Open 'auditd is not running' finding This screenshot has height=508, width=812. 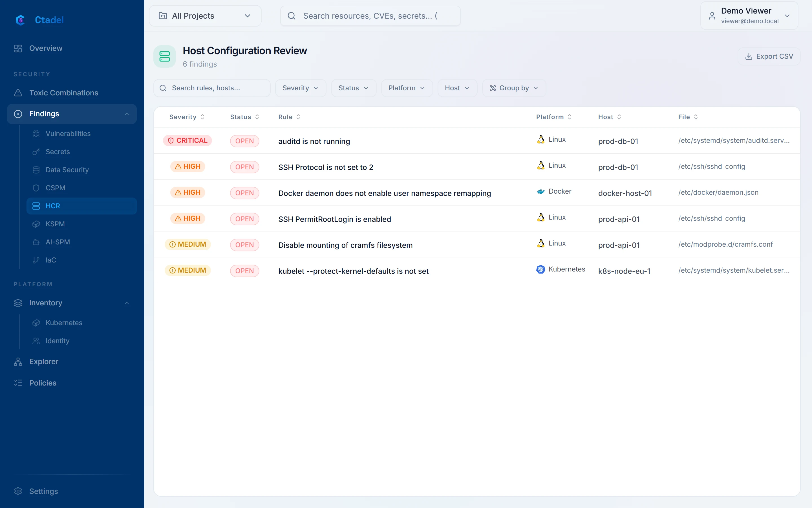[314, 141]
